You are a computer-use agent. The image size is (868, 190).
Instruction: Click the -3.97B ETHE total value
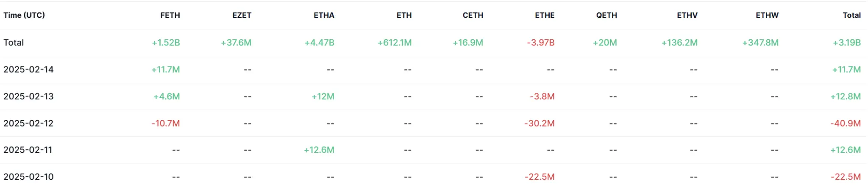[540, 43]
